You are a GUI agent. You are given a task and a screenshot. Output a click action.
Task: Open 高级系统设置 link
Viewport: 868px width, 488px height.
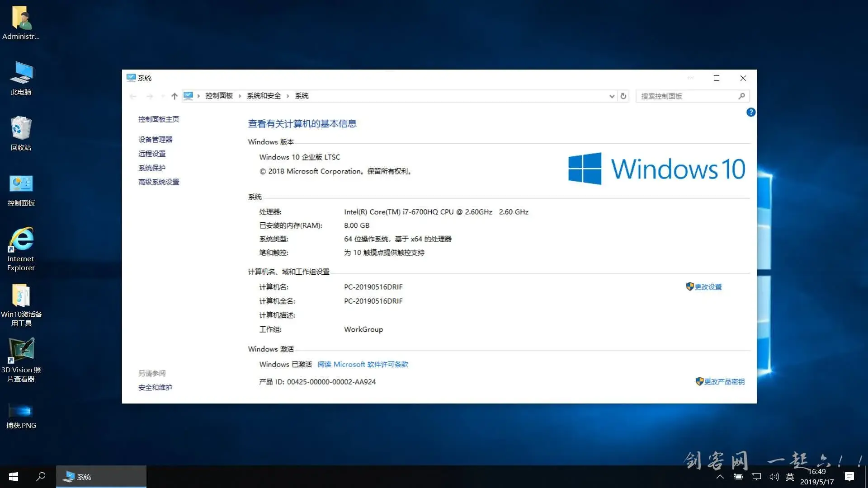click(159, 182)
